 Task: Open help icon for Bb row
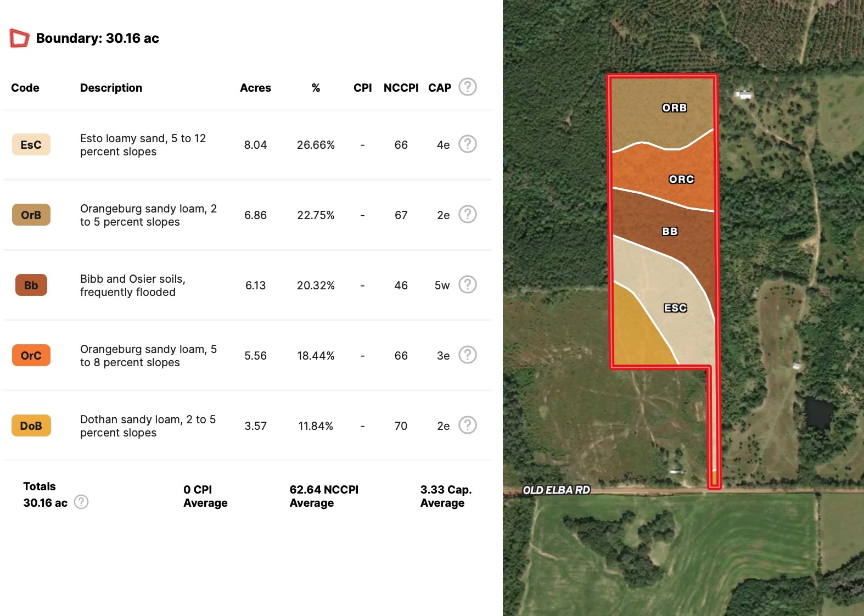468,284
